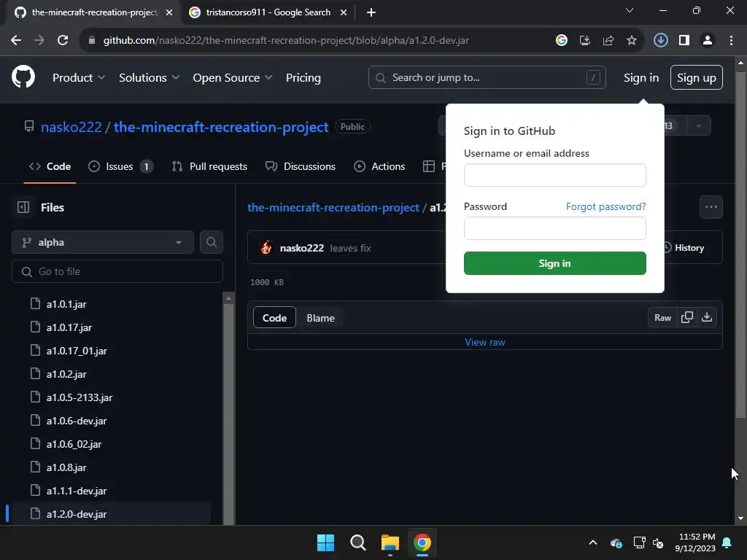Switch to the Discussions tab
Screen dimensions: 747x560
[x=301, y=167]
